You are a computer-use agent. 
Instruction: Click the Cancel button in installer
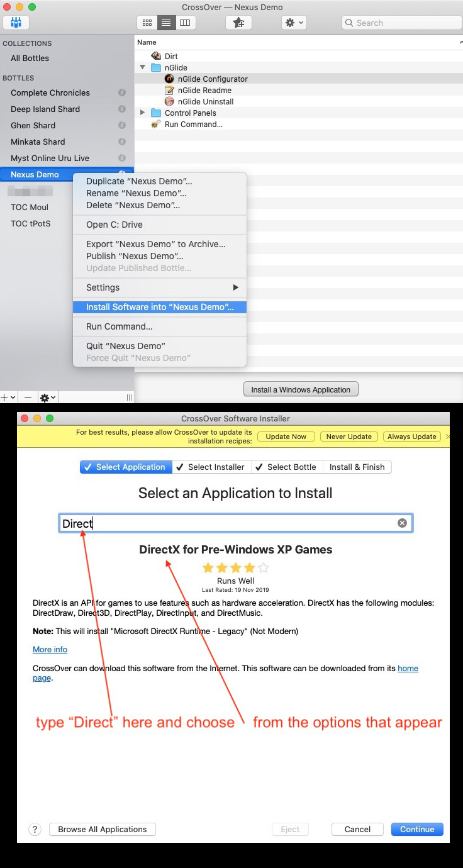point(357,829)
